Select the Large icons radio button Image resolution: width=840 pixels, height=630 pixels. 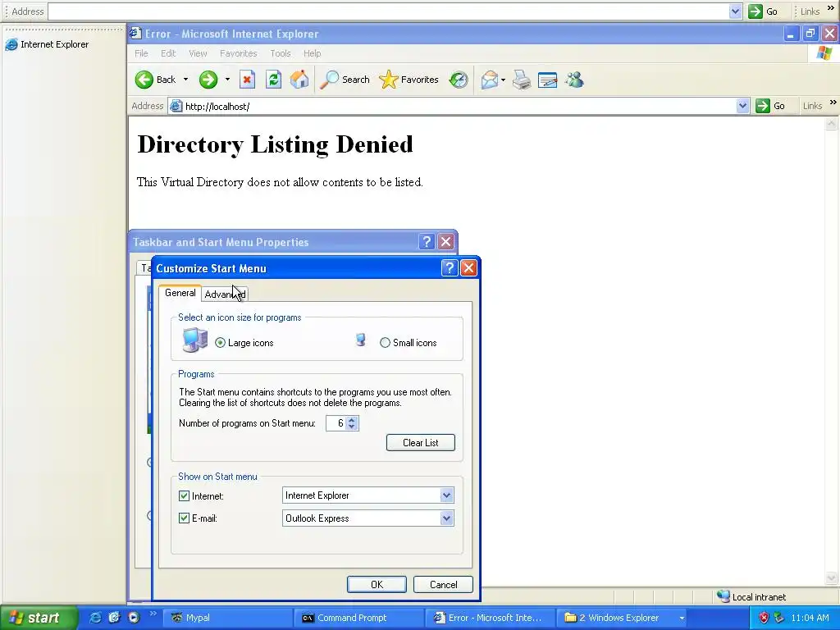tap(220, 343)
